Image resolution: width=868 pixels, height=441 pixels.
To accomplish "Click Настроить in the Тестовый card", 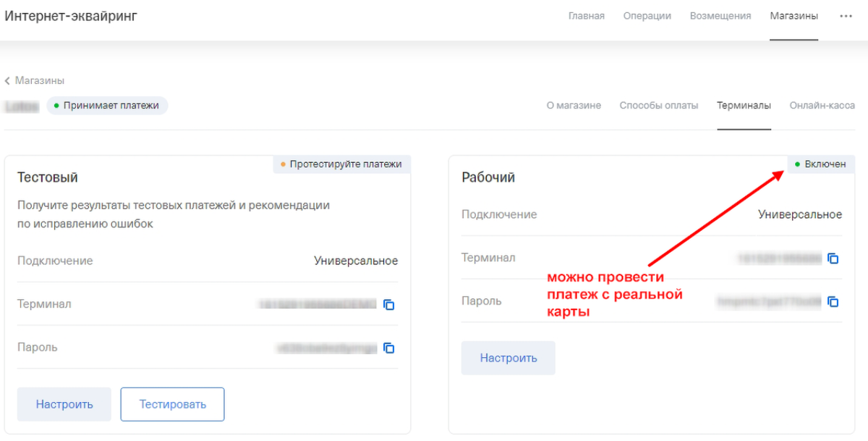I will pyautogui.click(x=64, y=404).
